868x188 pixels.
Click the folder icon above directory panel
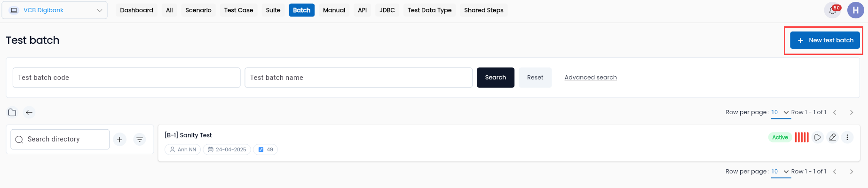[x=12, y=112]
